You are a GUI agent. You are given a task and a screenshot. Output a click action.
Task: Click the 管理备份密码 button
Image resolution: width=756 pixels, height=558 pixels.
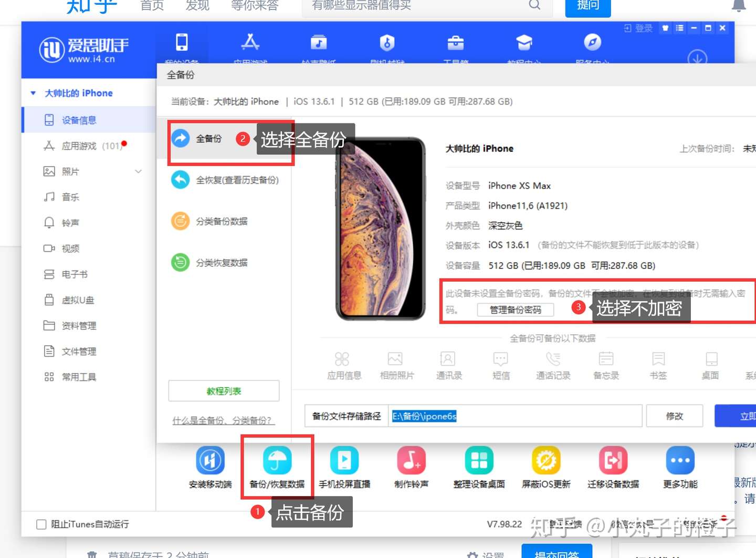[516, 310]
